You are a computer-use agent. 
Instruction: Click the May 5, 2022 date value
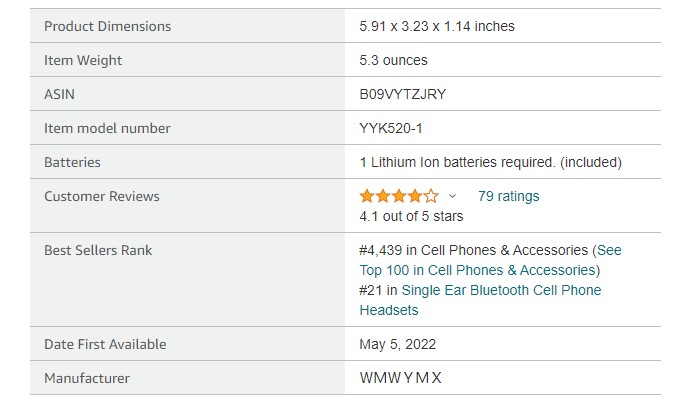click(x=397, y=344)
